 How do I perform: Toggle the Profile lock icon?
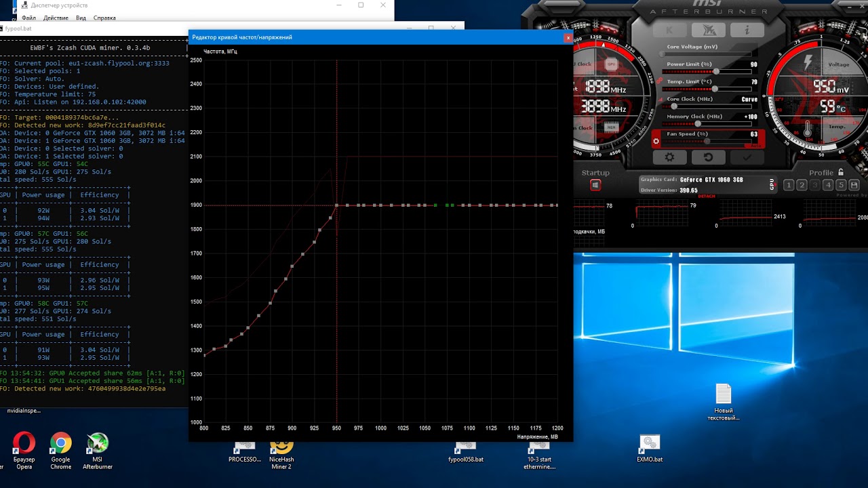pos(841,172)
